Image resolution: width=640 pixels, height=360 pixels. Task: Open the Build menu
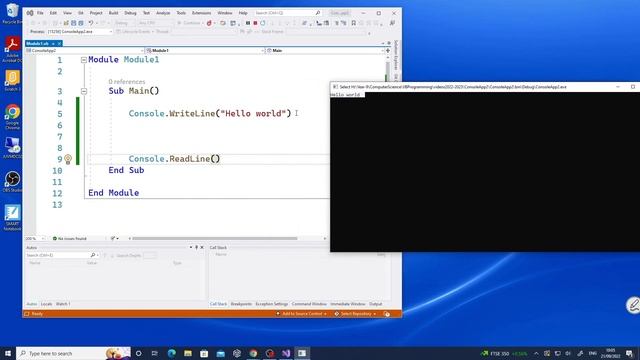tap(113, 13)
